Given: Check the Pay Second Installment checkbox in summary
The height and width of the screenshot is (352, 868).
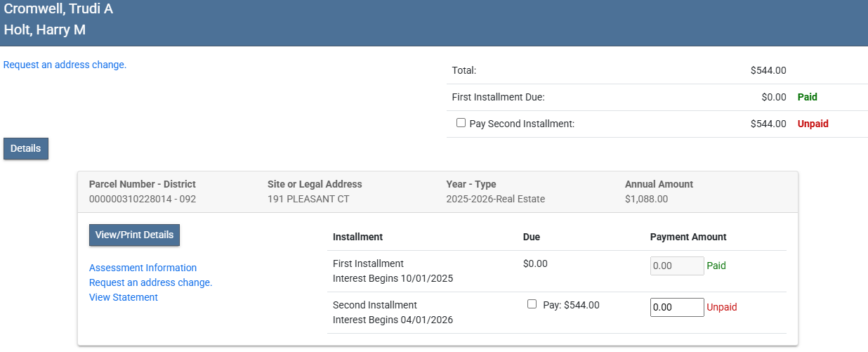Looking at the screenshot, I should [461, 123].
